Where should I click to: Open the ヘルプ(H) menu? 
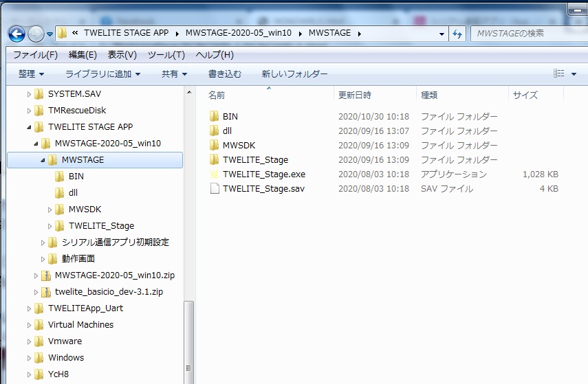pyautogui.click(x=215, y=55)
